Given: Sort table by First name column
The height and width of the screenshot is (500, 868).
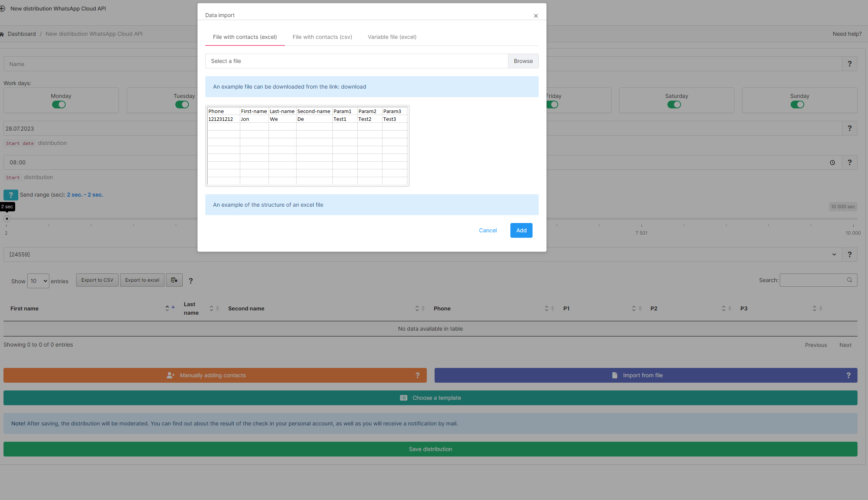Looking at the screenshot, I should point(24,308).
